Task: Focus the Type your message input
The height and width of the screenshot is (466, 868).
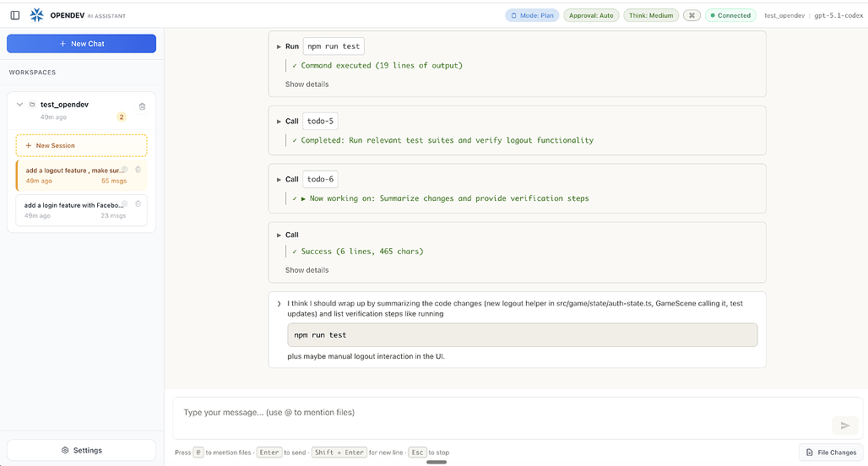Action: [498, 413]
